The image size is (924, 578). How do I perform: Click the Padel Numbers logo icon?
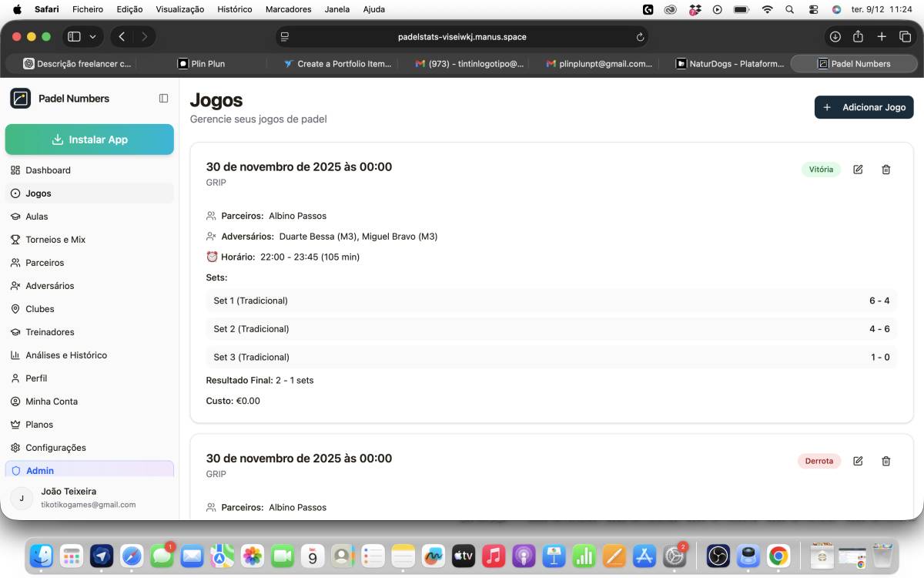pos(20,99)
